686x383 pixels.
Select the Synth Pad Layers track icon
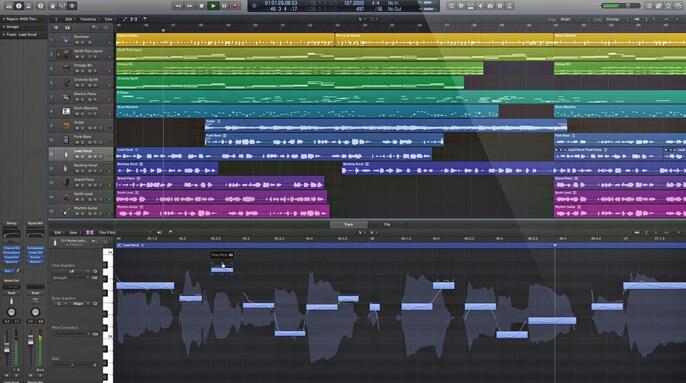click(x=66, y=54)
